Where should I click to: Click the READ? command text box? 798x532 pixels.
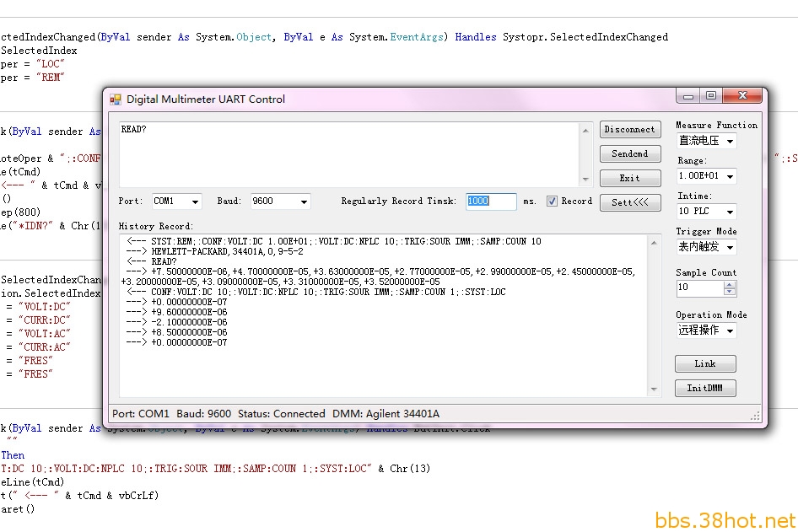coord(349,154)
